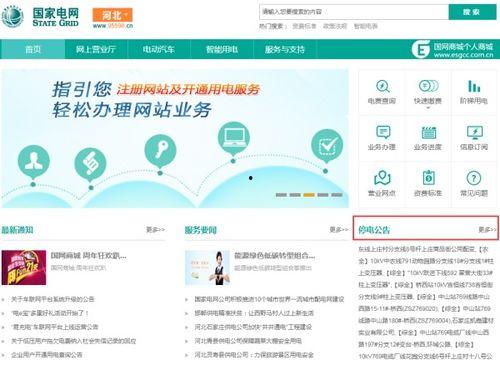Select the second banner carousel indicator
The width and height of the screenshot is (500, 365).
(x=295, y=195)
